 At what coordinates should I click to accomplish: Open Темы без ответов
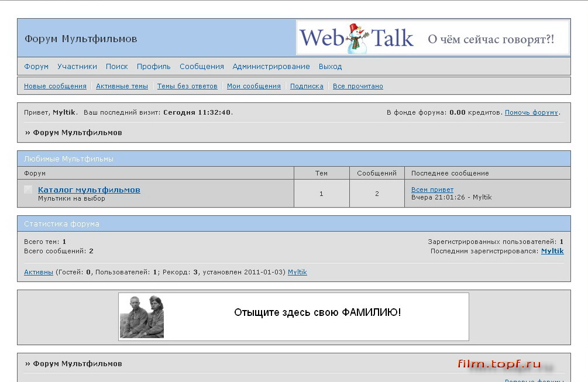click(x=187, y=85)
